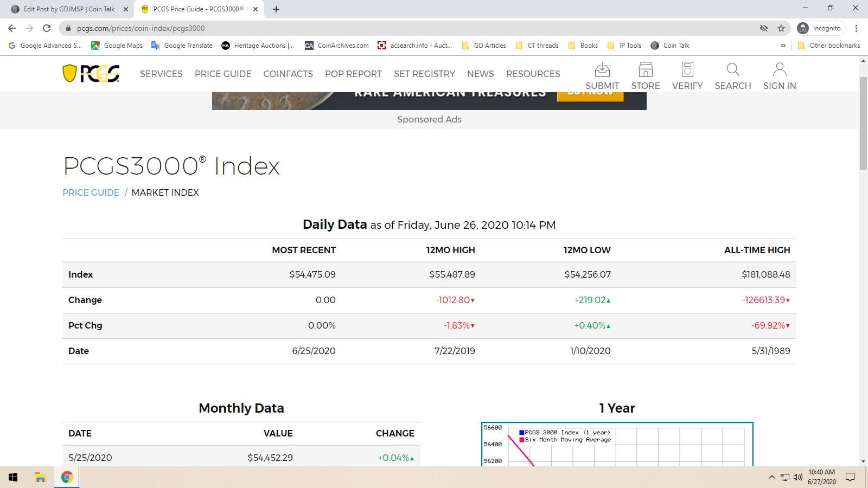This screenshot has width=868, height=488.
Task: Open Windows Start menu
Action: (x=13, y=477)
